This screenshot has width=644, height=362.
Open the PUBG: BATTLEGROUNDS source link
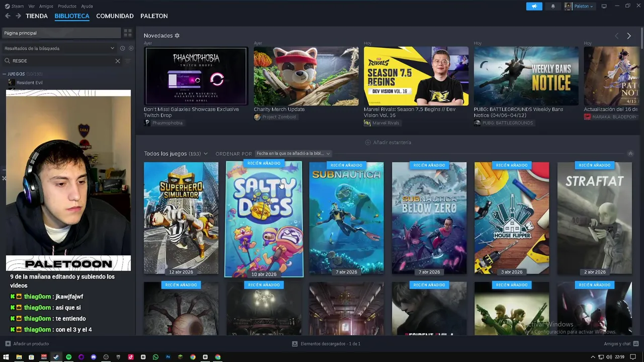504,123
